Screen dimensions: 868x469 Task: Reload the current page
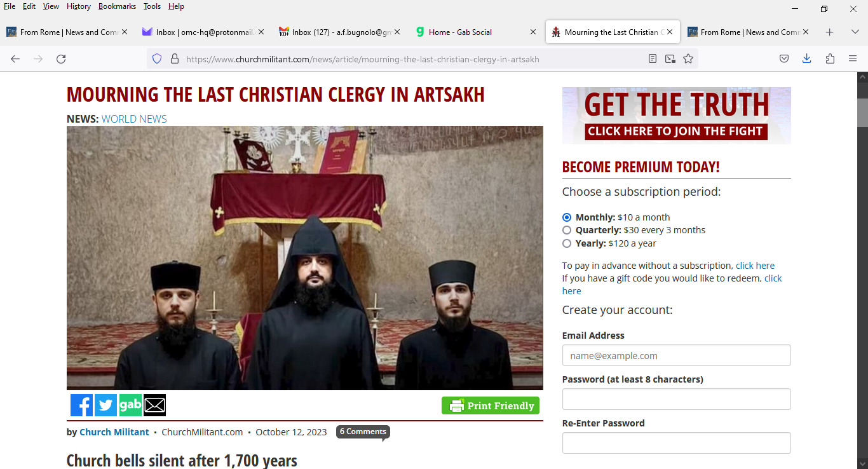coord(61,59)
